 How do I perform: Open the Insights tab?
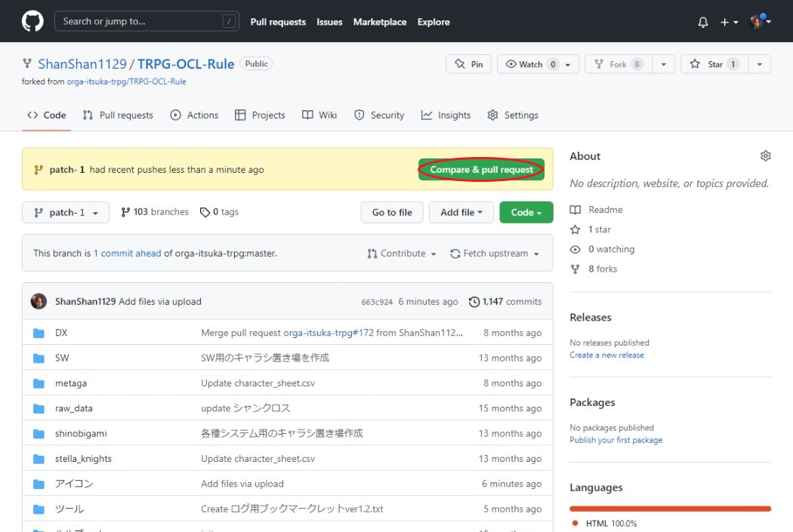(446, 115)
